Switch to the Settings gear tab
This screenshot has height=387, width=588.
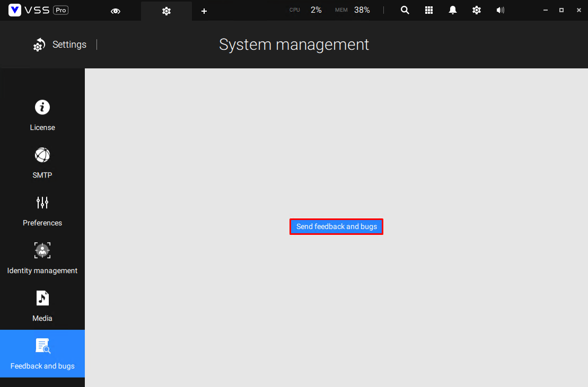(166, 11)
